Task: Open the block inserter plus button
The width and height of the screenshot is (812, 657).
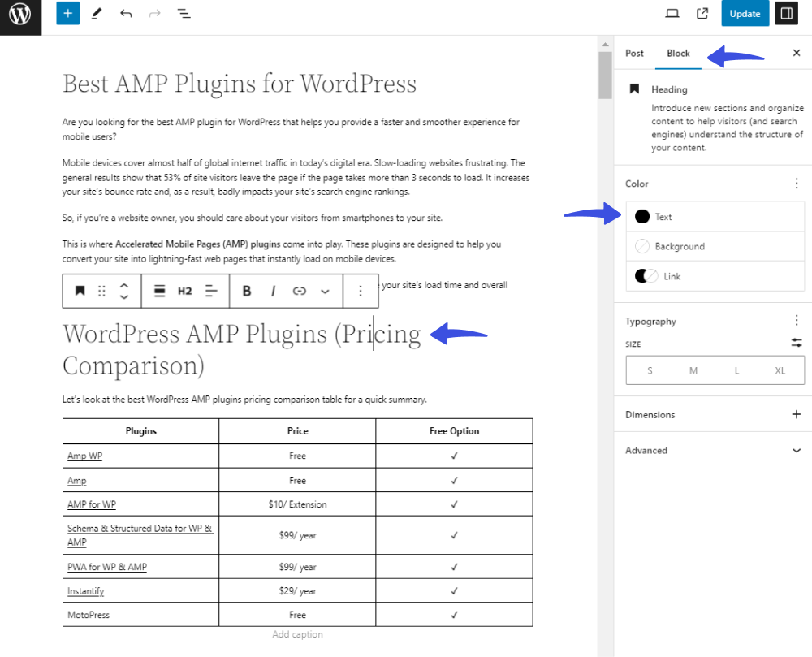Action: [68, 14]
